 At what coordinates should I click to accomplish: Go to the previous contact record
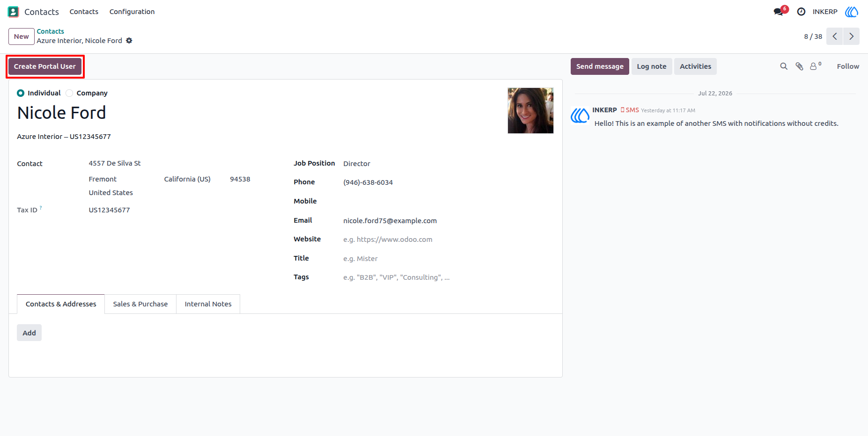[x=835, y=36]
